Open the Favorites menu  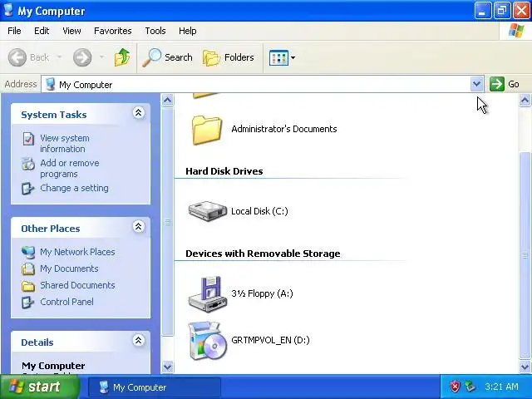tap(113, 31)
